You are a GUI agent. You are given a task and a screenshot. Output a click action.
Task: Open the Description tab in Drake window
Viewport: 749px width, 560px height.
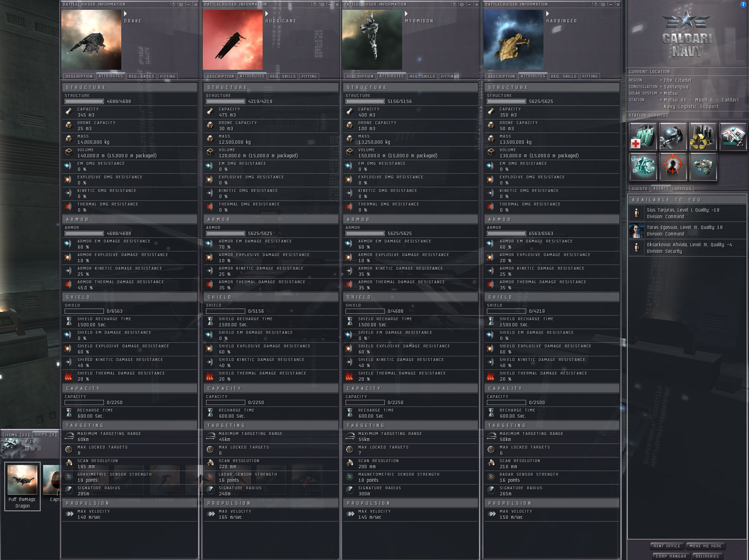[79, 76]
